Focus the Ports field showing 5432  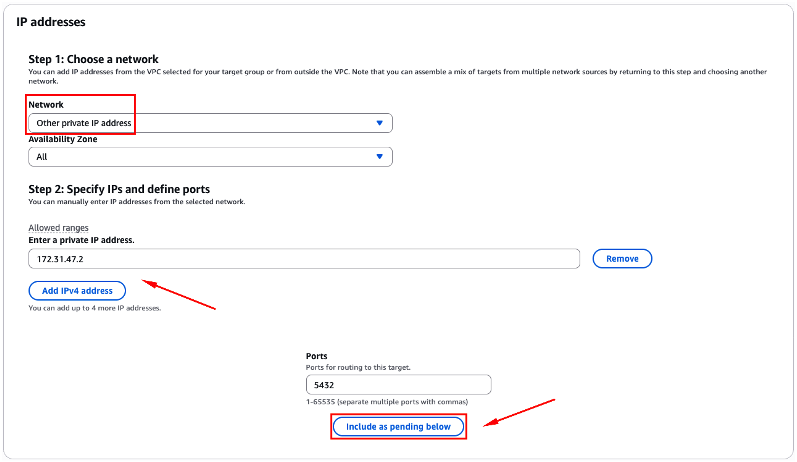pos(398,385)
